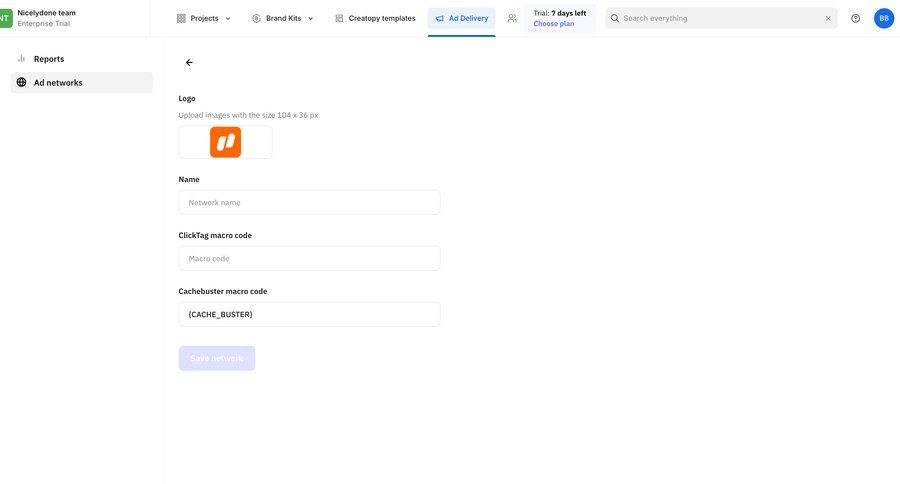Click the Ad networks globe icon
Viewport: 900px width, 484px height.
pyautogui.click(x=21, y=82)
